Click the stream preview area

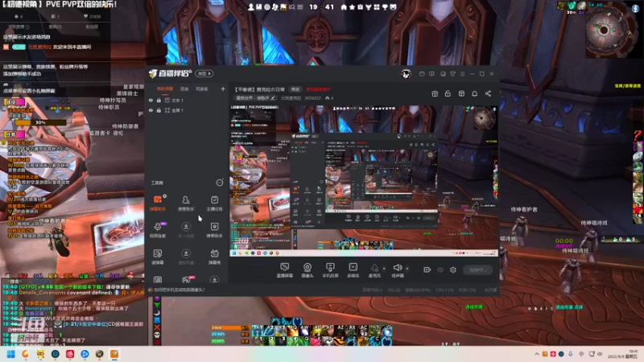tap(364, 180)
